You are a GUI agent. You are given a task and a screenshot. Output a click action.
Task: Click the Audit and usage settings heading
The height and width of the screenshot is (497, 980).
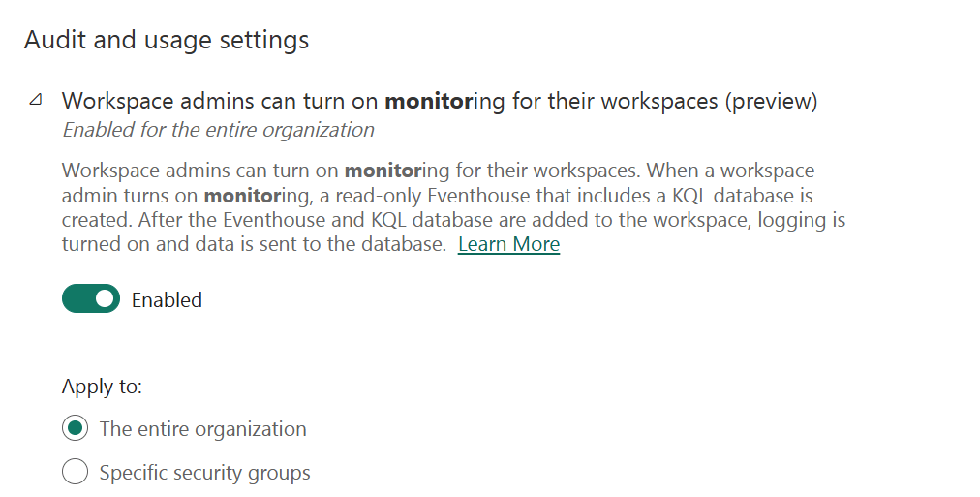[167, 40]
